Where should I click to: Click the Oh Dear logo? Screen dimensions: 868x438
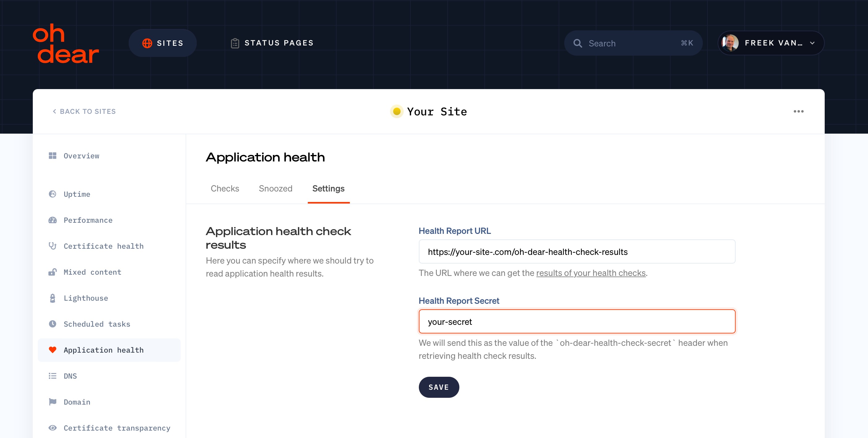(66, 43)
